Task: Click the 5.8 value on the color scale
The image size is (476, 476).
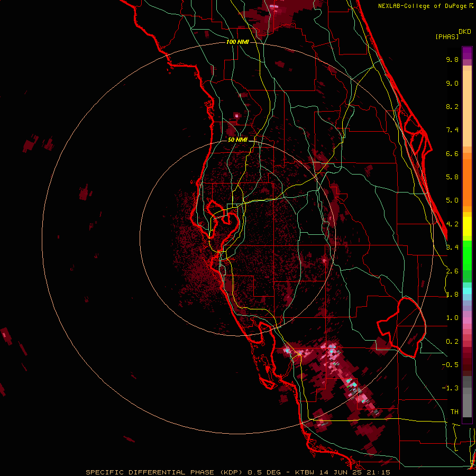Action: (452, 177)
